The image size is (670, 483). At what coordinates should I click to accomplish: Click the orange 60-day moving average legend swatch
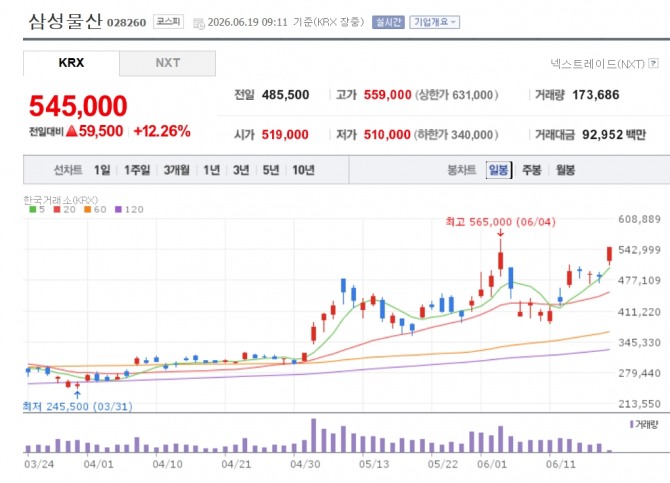pos(88,209)
